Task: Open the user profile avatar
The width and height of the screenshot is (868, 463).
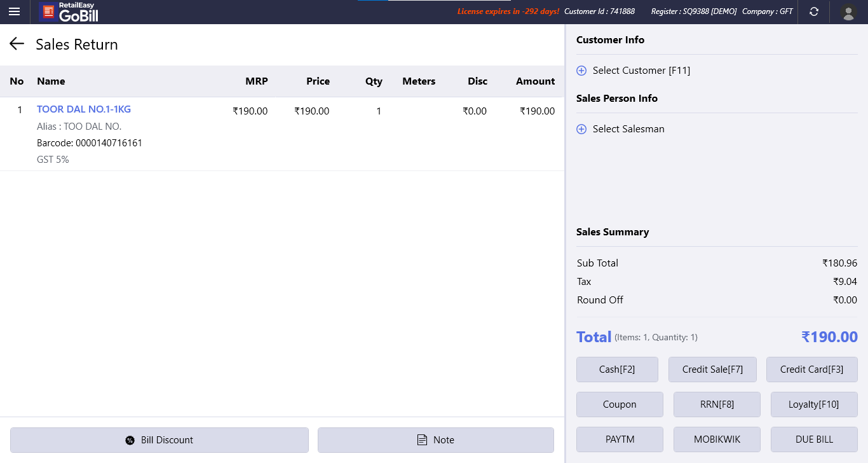Action: 848,11
